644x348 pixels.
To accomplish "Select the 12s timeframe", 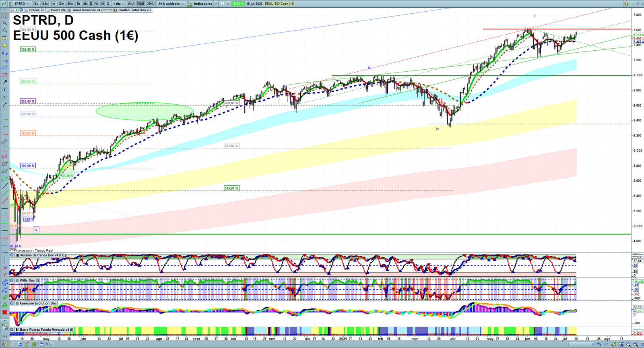I will coord(35,4).
